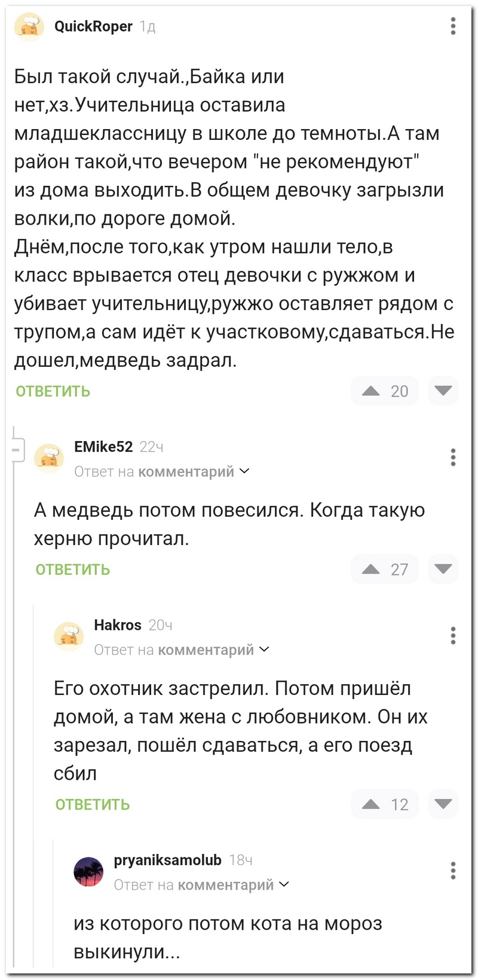
Task: Open the three-dot menu on pryaniksamolub's comment
Action: point(454,871)
